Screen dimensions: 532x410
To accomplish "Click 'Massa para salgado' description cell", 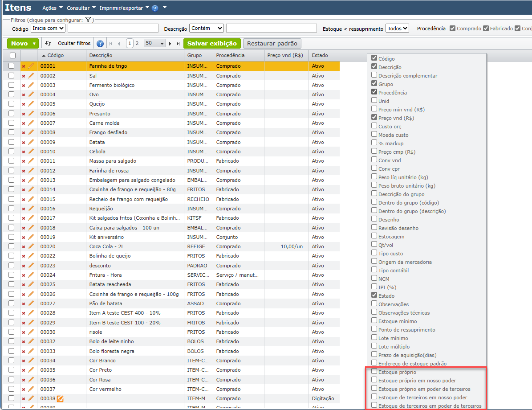I will coord(113,161).
